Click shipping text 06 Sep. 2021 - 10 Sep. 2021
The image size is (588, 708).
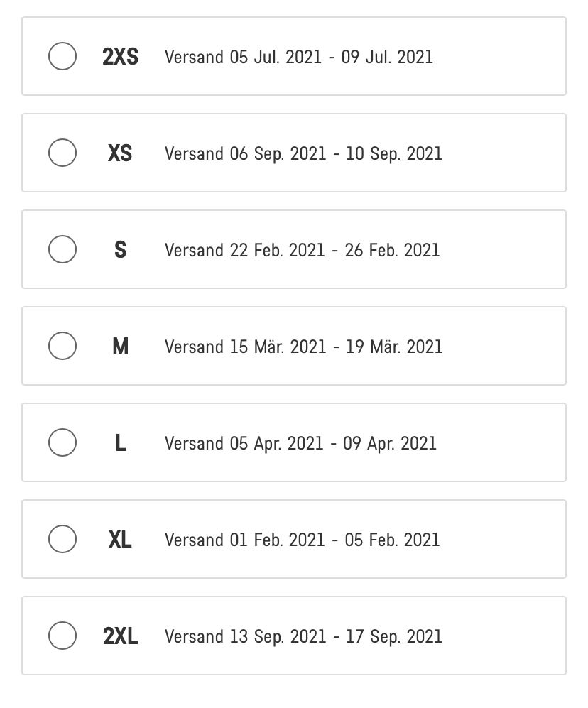point(303,153)
